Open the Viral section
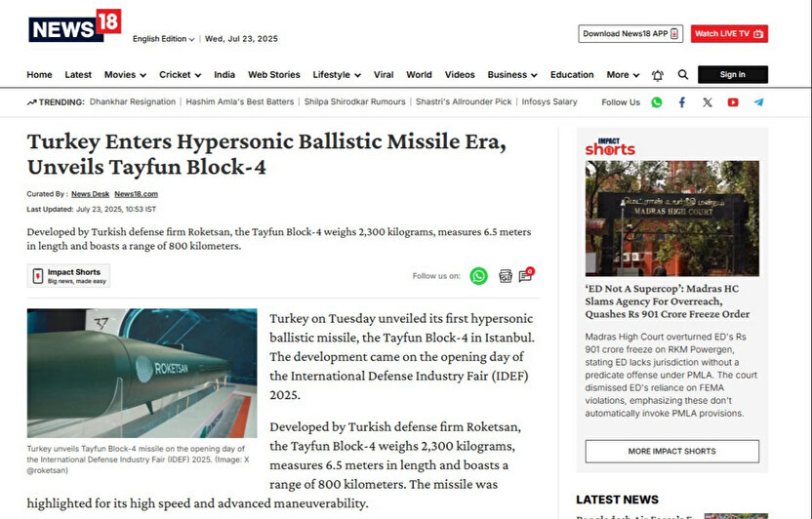The image size is (812, 519). coord(384,75)
